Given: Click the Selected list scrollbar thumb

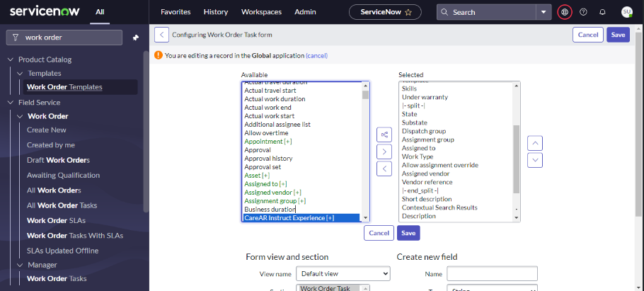Looking at the screenshot, I should [517, 159].
